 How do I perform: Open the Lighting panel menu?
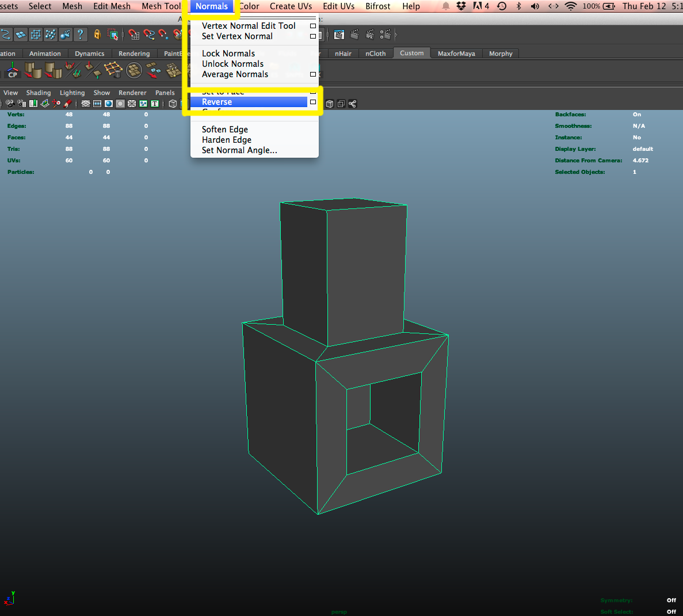pos(72,93)
